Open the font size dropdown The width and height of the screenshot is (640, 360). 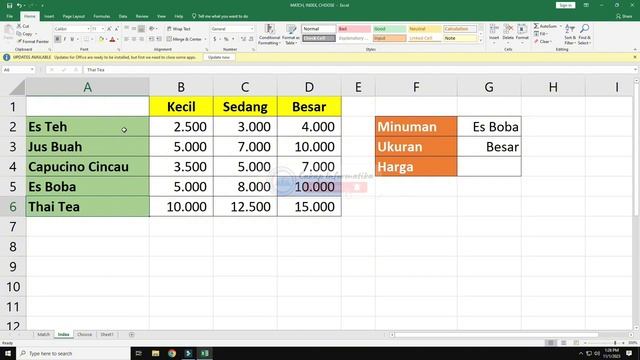pos(102,29)
